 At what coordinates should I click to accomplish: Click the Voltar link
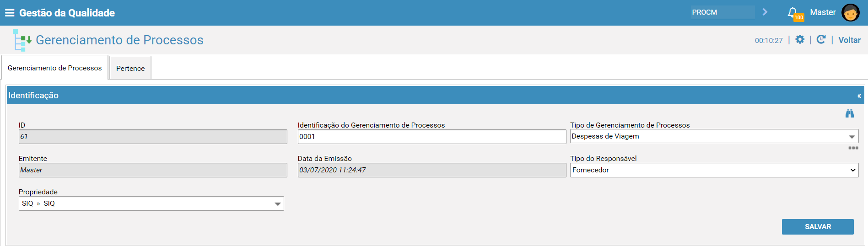pyautogui.click(x=849, y=40)
